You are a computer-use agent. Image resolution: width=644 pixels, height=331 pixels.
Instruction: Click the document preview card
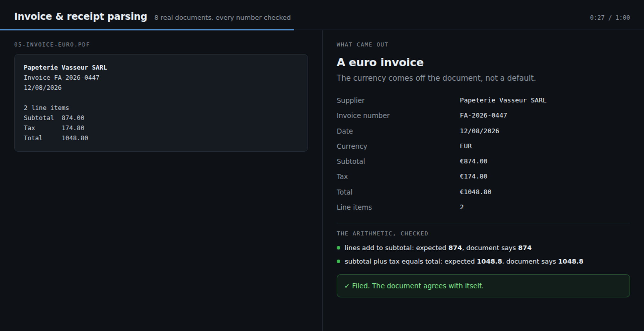tap(161, 103)
